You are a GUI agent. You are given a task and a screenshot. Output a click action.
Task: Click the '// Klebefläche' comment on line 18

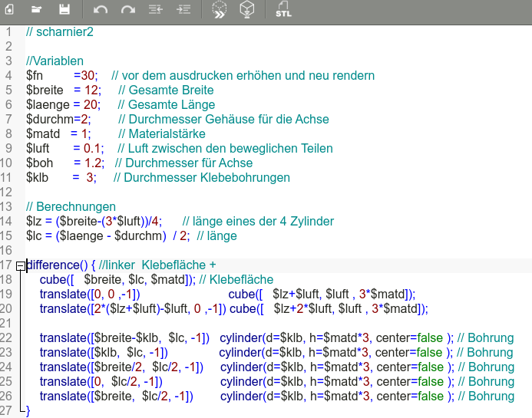(x=236, y=280)
